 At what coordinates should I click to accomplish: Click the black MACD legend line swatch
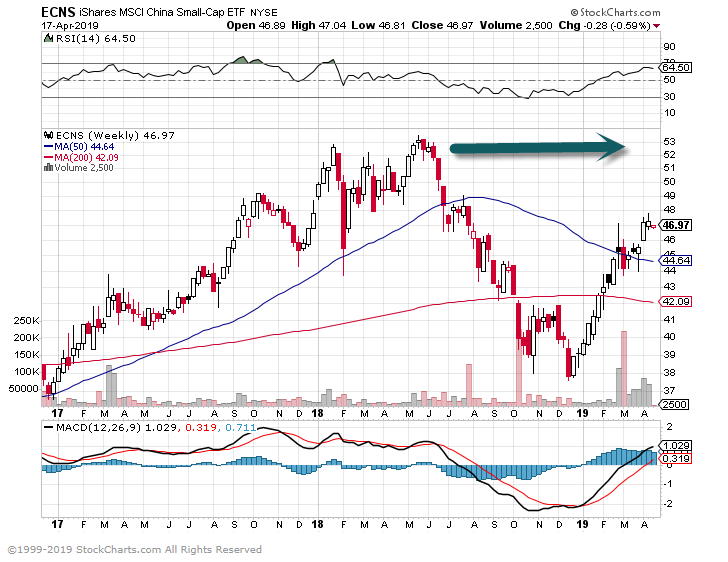point(48,427)
